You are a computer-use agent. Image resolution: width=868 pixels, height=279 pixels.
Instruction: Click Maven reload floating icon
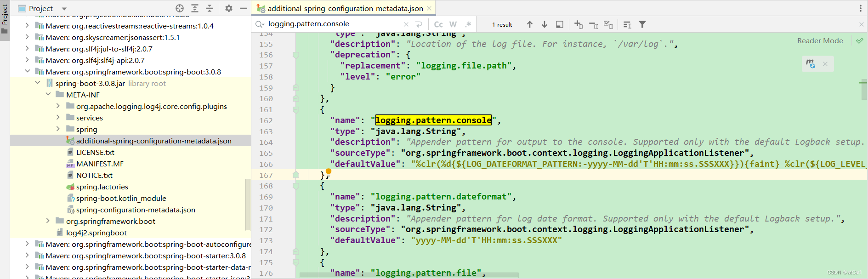click(811, 64)
